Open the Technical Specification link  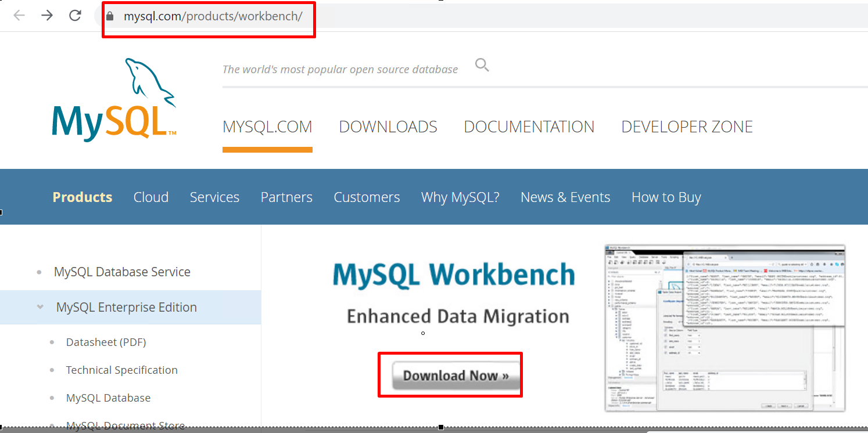tap(121, 370)
